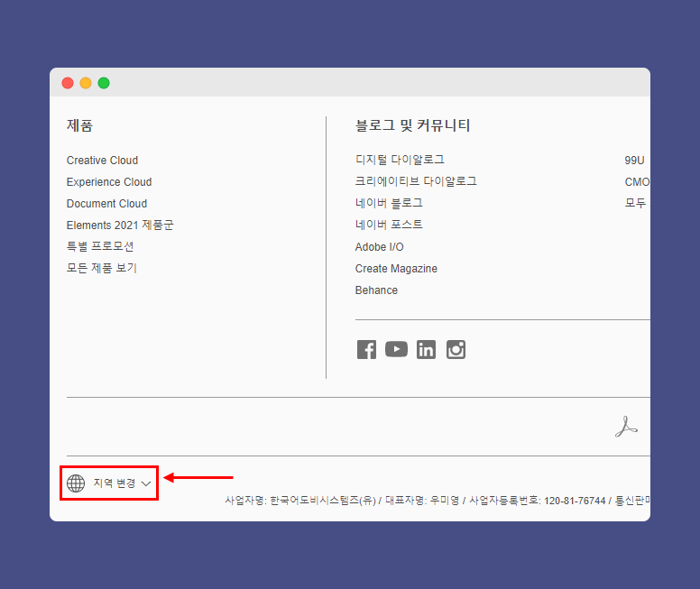Image resolution: width=700 pixels, height=589 pixels.
Task: Open Elements 2021 제품군 link
Action: 120,225
